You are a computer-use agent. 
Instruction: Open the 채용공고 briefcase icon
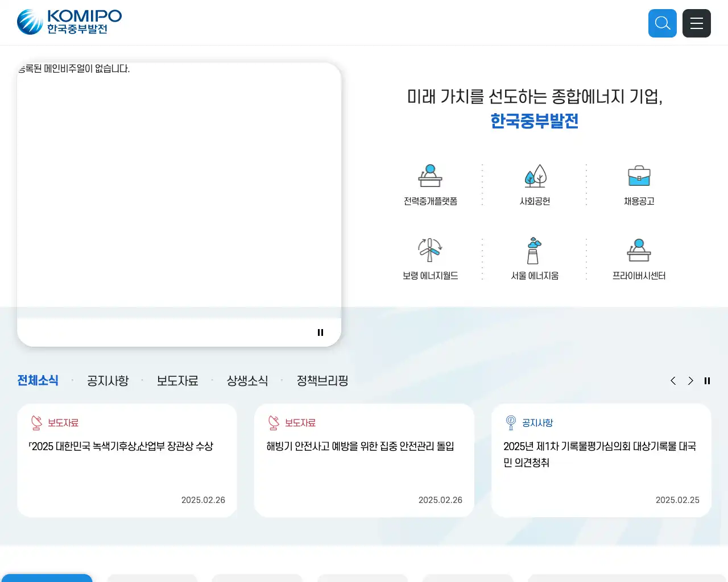tap(639, 176)
